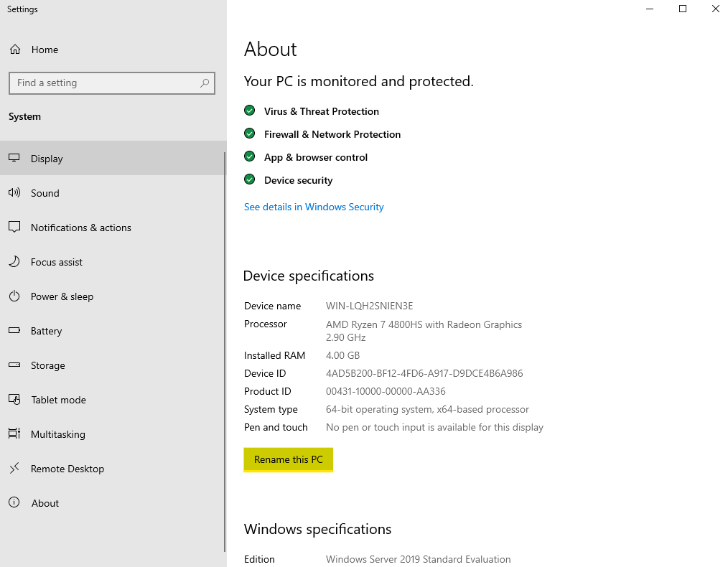The height and width of the screenshot is (567, 728).
Task: Click the Windows specifications heading
Action: (x=317, y=529)
